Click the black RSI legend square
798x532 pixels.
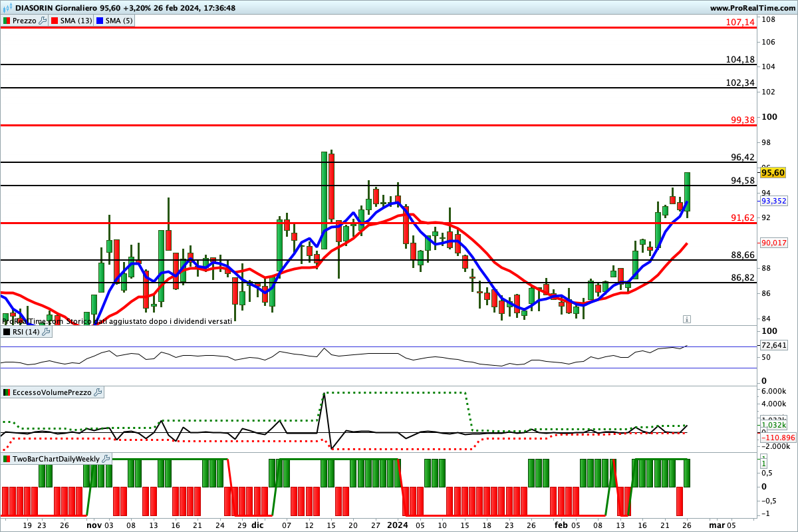pyautogui.click(x=7, y=332)
